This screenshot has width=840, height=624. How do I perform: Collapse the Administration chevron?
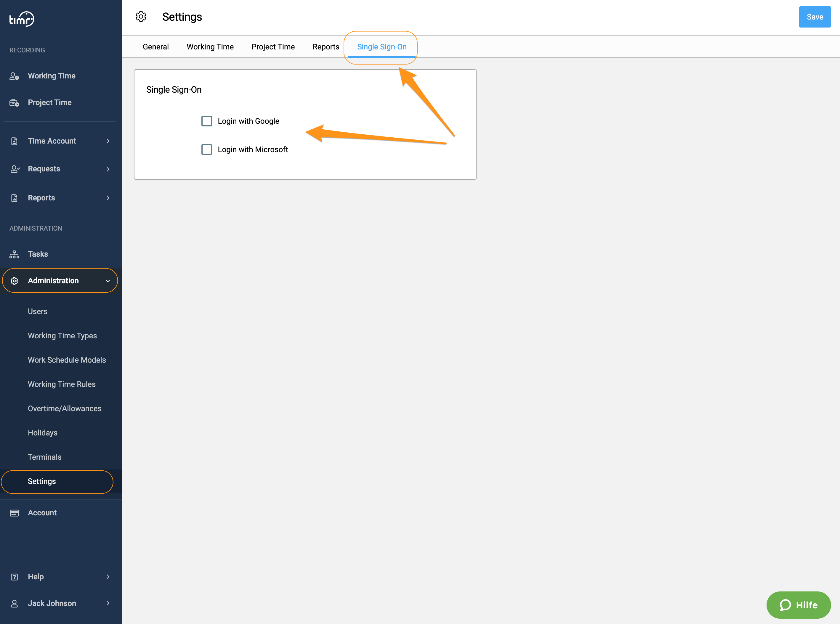pos(108,281)
